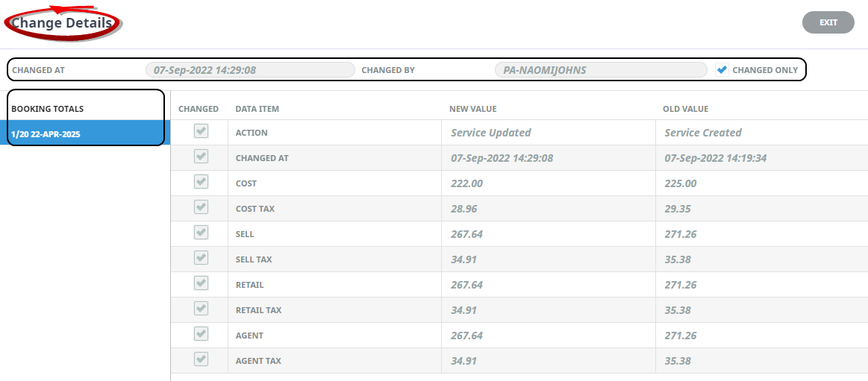Image resolution: width=868 pixels, height=381 pixels.
Task: Click the CHANGED BY user field
Action: tap(601, 70)
